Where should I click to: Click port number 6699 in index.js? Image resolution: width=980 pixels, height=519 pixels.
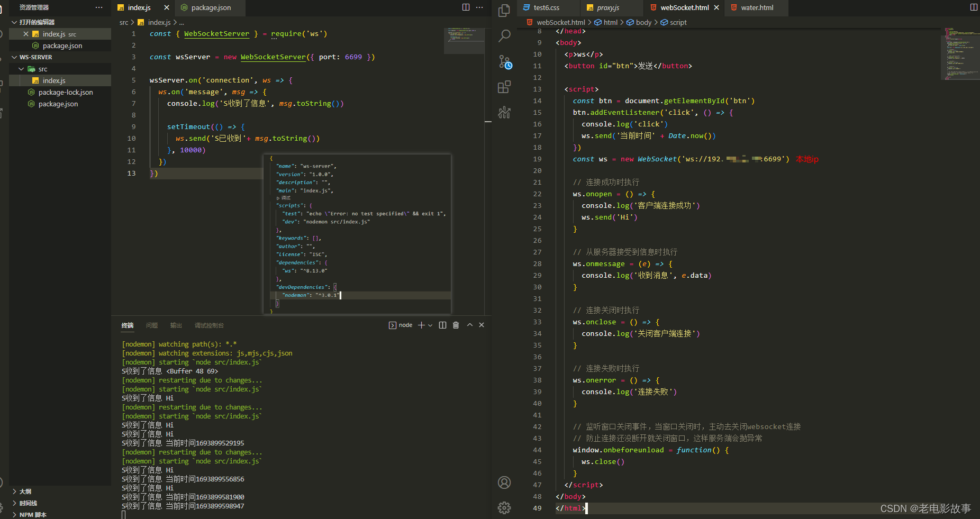pyautogui.click(x=353, y=57)
